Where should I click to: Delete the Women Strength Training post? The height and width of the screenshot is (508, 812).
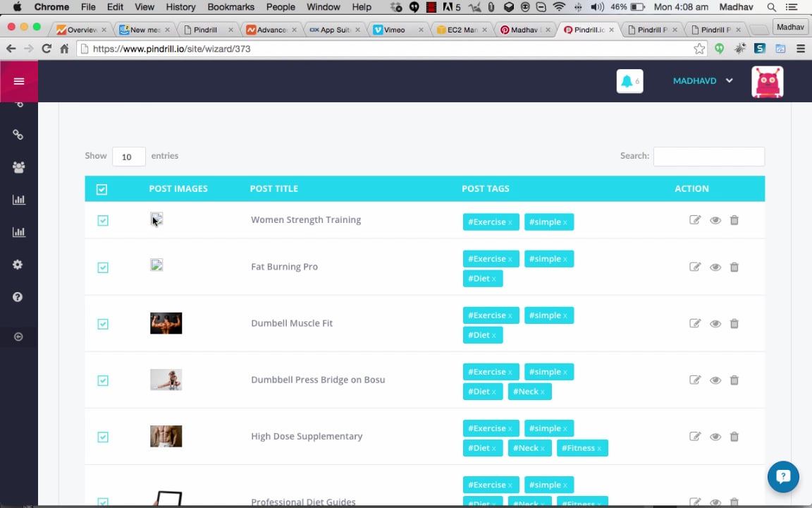pyautogui.click(x=734, y=220)
